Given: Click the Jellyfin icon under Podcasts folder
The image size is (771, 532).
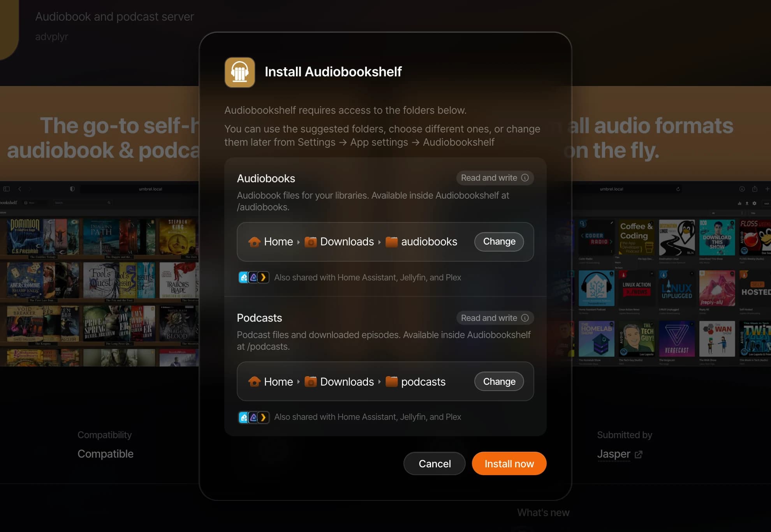Looking at the screenshot, I should point(253,417).
